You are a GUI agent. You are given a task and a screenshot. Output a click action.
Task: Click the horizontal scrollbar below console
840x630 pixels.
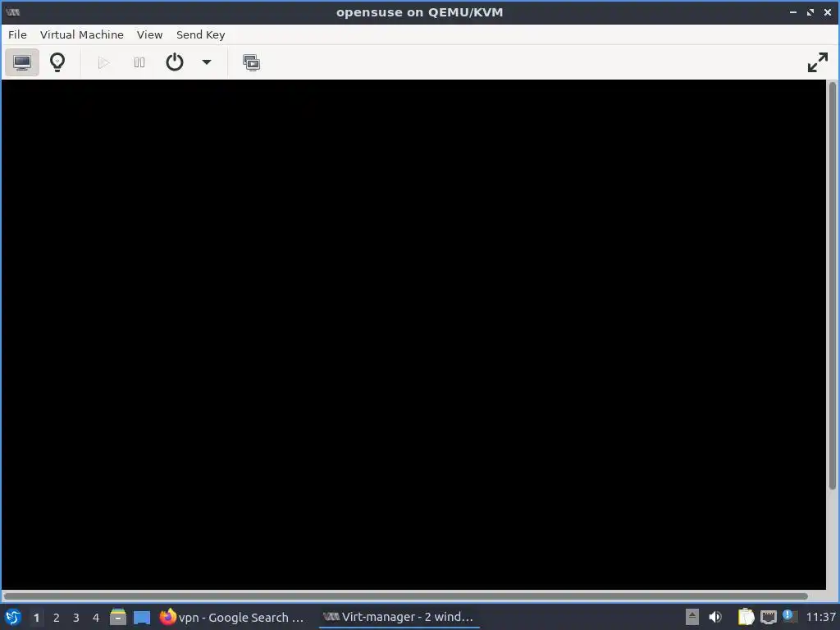coord(405,596)
